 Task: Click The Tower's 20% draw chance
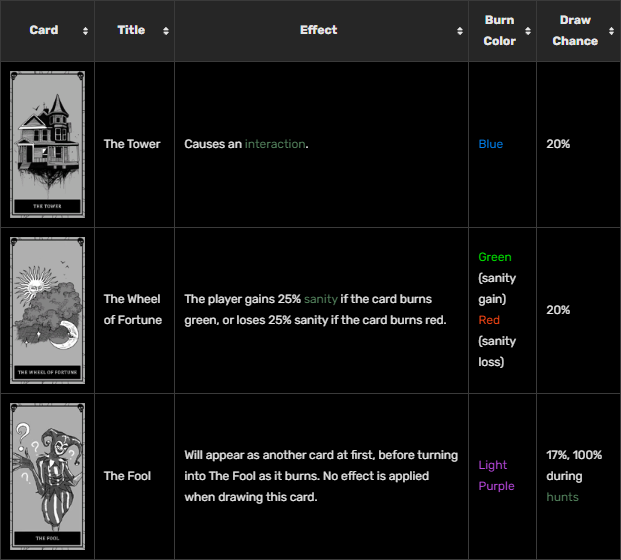click(x=558, y=144)
